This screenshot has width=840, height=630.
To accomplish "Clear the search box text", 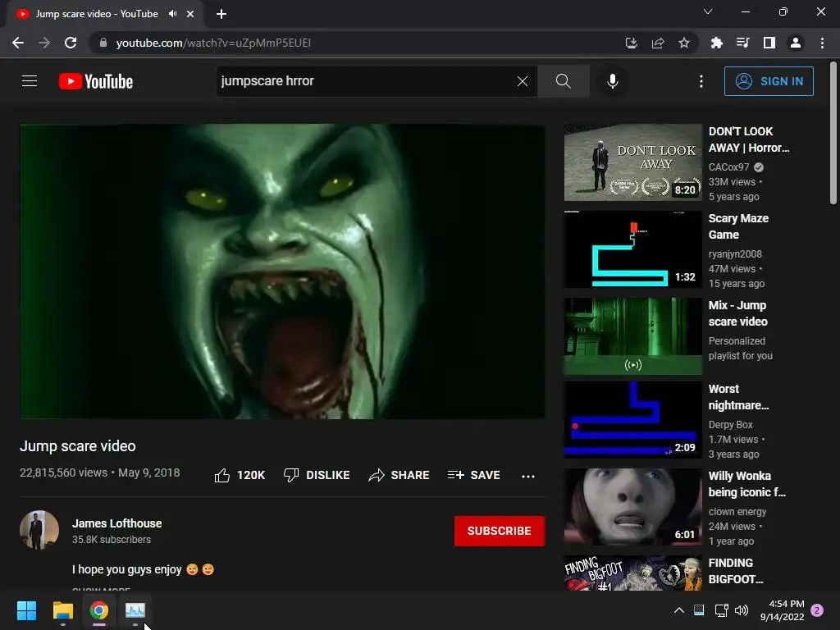I will 523,81.
